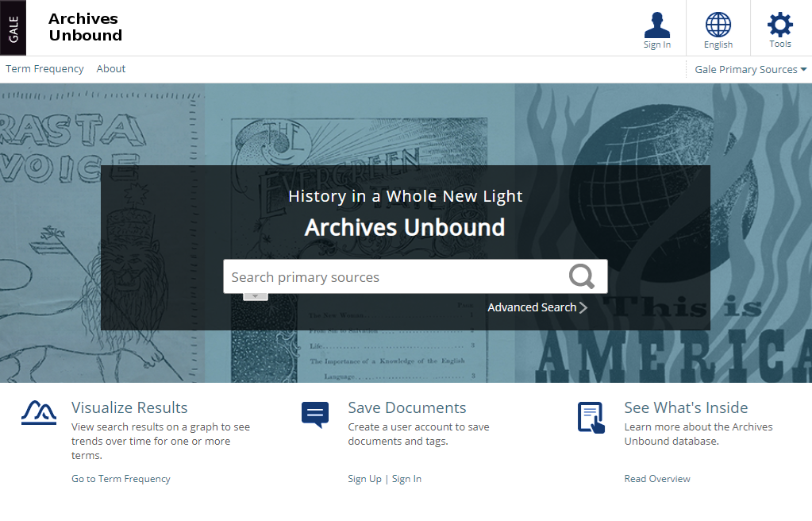Screen dimensions: 812x521
Task: Open Advanced Search with chevron
Action: coord(537,307)
